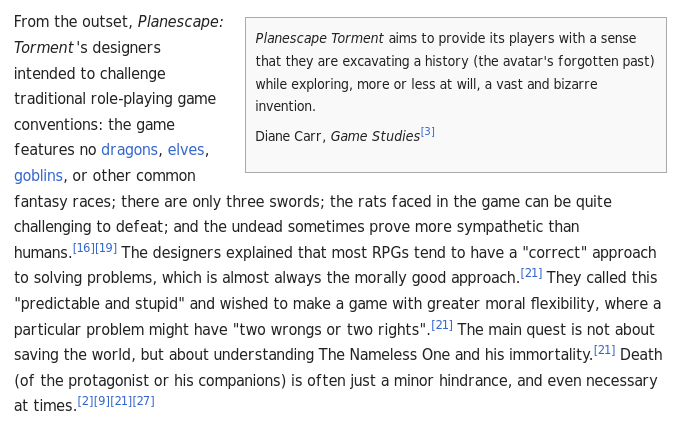This screenshot has height=426, width=690.
Task: Click the Diane Carr quote box
Action: click(x=456, y=95)
